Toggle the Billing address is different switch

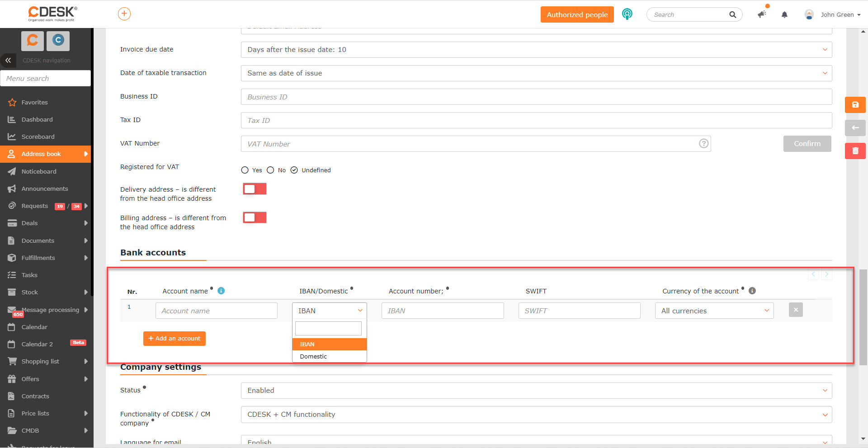(x=255, y=217)
